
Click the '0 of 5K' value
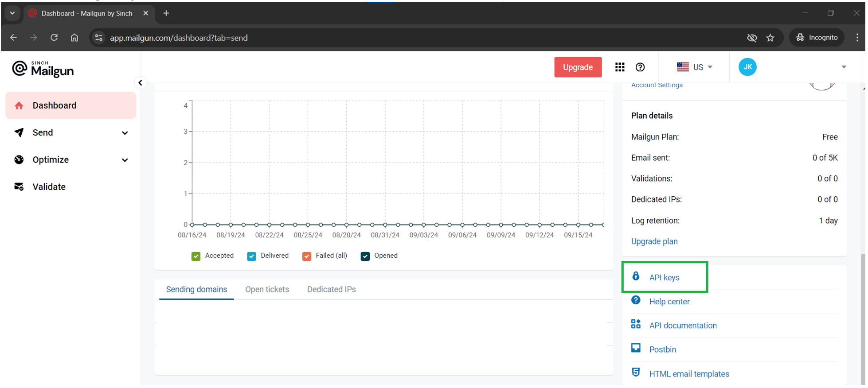tap(825, 158)
